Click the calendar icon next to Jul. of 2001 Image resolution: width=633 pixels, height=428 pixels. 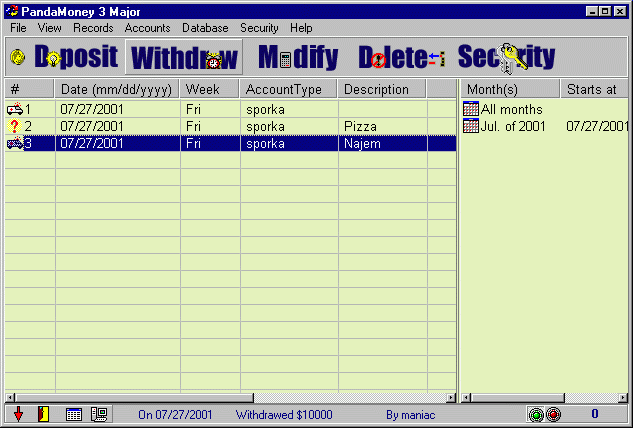[x=471, y=126]
